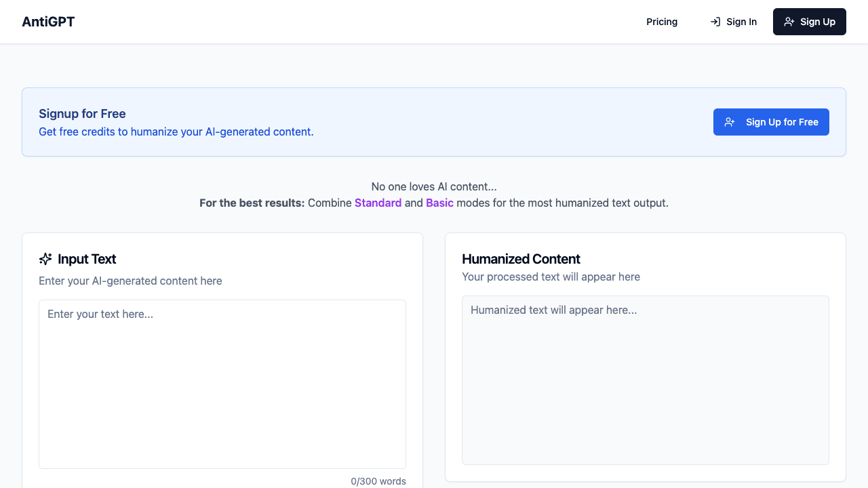The image size is (868, 488).
Task: Click the arrow icon next to Sign In
Action: (715, 22)
